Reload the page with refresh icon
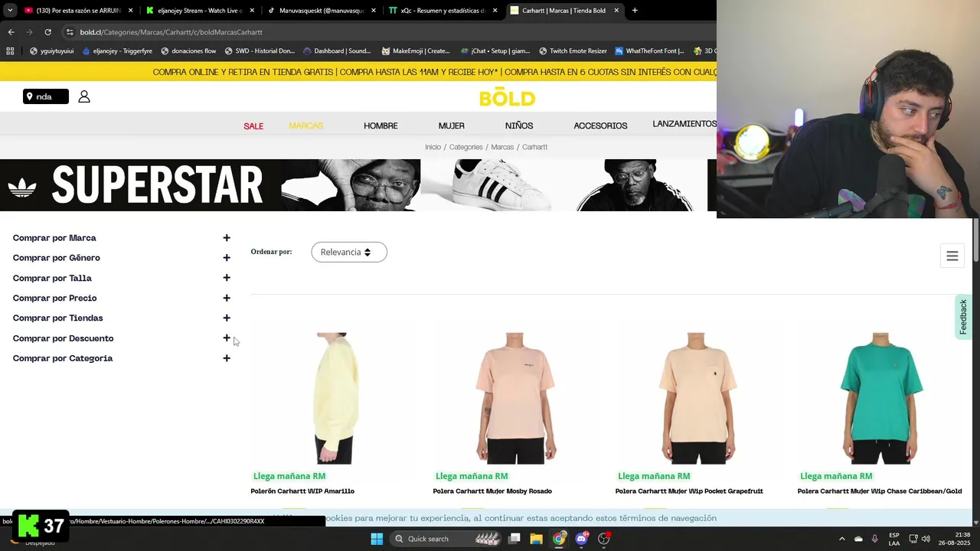The width and height of the screenshot is (980, 551). coord(47,32)
